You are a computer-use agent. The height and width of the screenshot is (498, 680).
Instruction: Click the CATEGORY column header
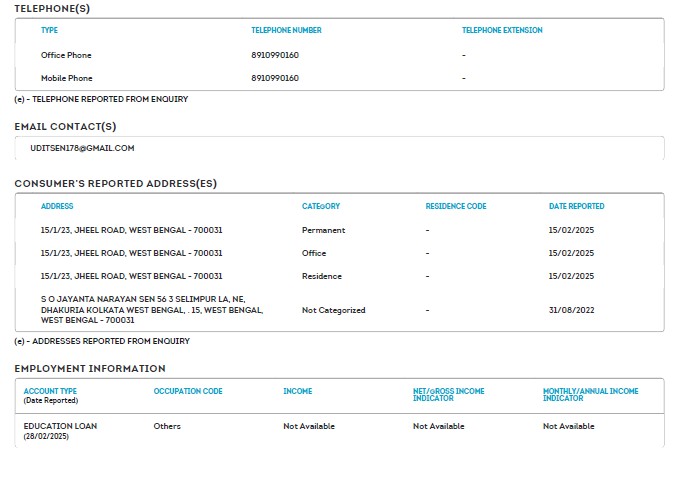(x=321, y=207)
